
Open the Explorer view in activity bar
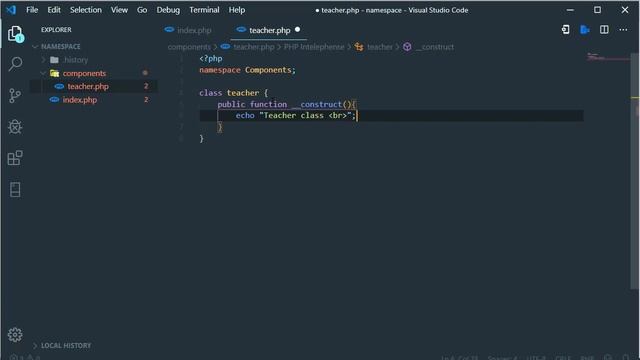pyautogui.click(x=16, y=34)
